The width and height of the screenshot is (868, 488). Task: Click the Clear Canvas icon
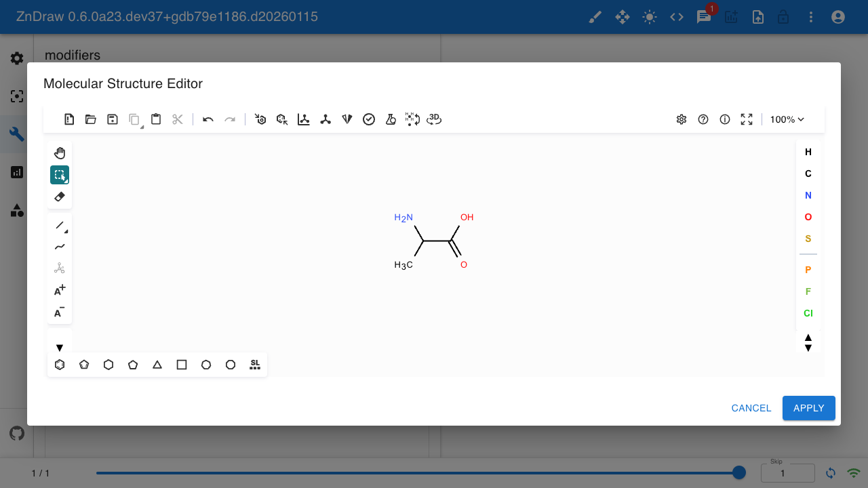tap(69, 119)
